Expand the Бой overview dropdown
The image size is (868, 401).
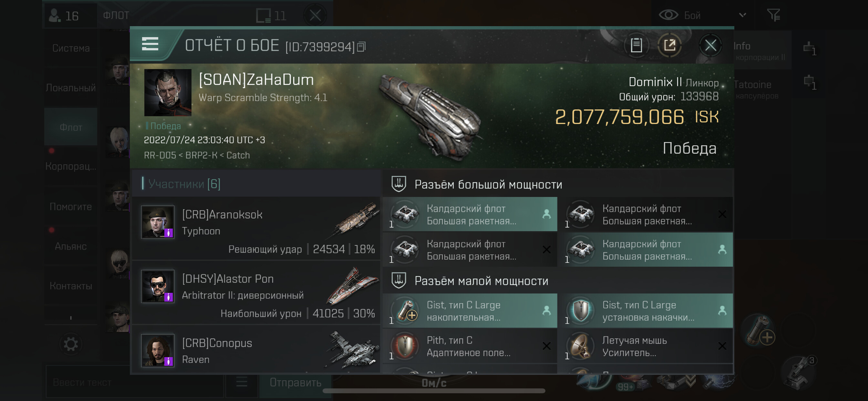pyautogui.click(x=742, y=15)
